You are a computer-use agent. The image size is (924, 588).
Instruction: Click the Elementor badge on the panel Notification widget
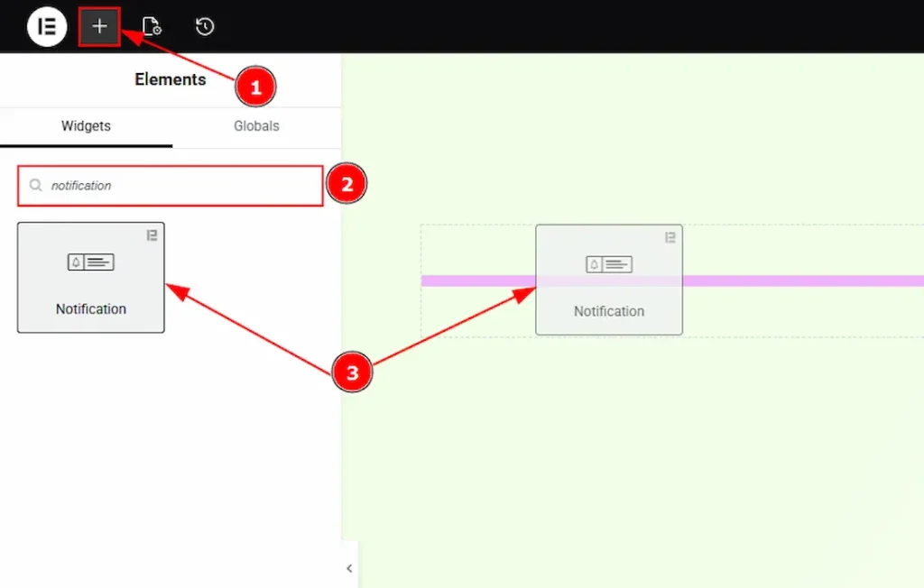click(152, 235)
